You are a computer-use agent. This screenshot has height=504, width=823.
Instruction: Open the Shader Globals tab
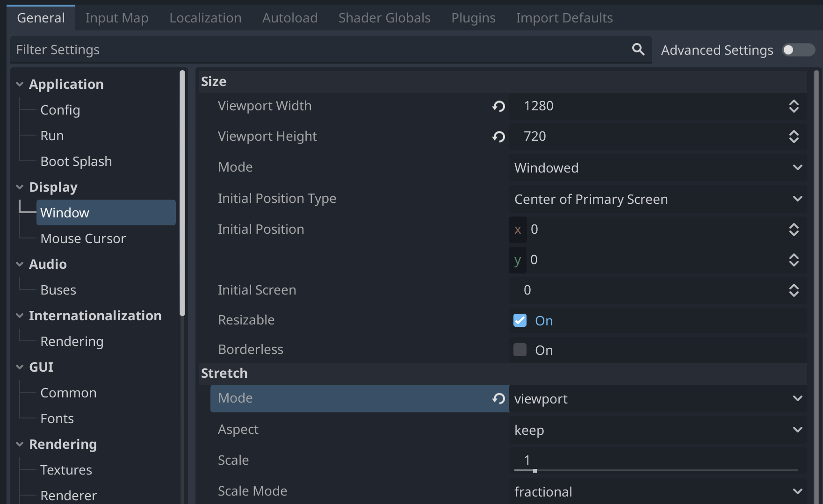click(384, 18)
